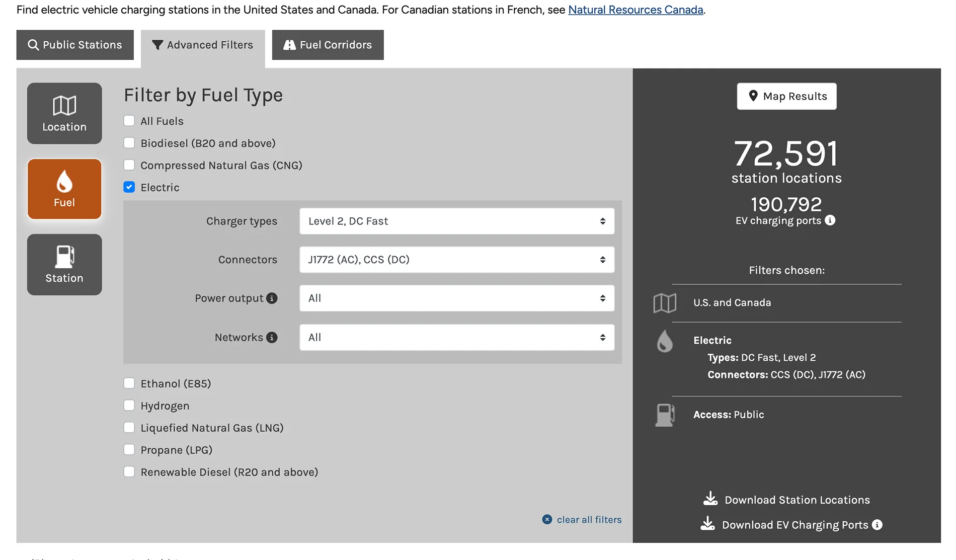Image resolution: width=956 pixels, height=560 pixels.
Task: Click info icon beside EV charging ports count
Action: coord(830,220)
